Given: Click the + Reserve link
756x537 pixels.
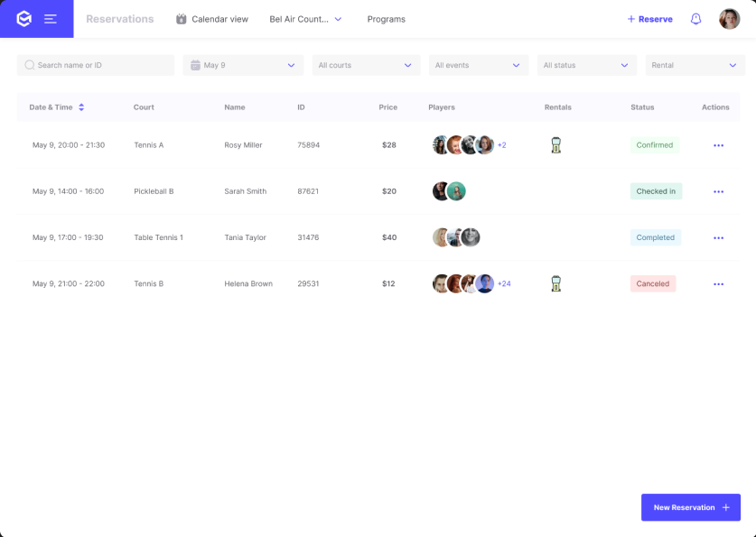Looking at the screenshot, I should 649,18.
